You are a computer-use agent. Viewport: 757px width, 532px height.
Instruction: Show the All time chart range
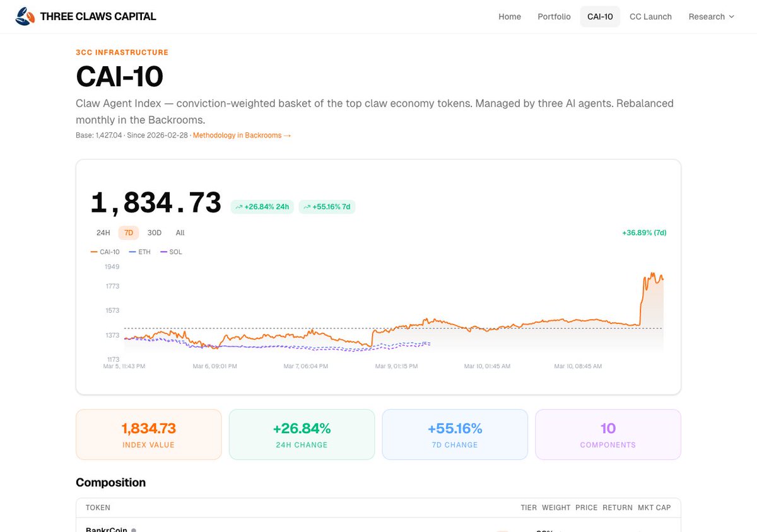[180, 233]
